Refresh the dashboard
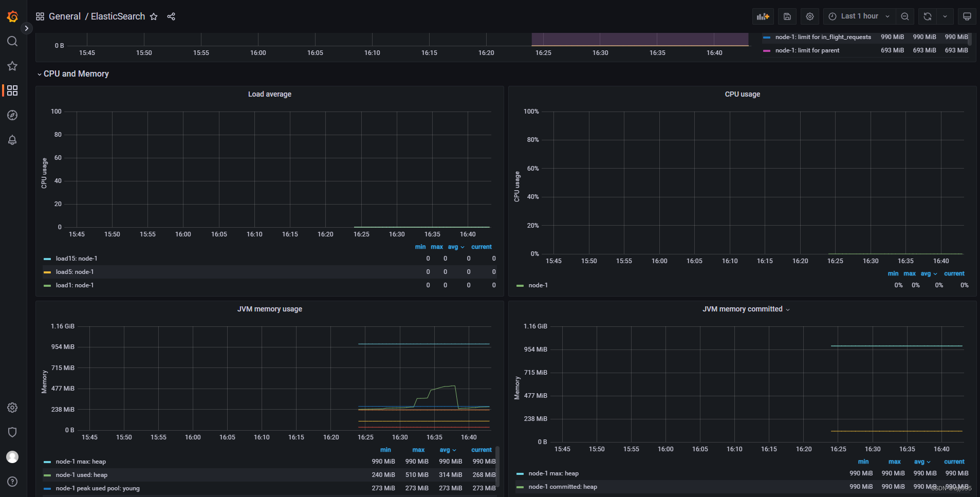The image size is (980, 497). pyautogui.click(x=926, y=16)
